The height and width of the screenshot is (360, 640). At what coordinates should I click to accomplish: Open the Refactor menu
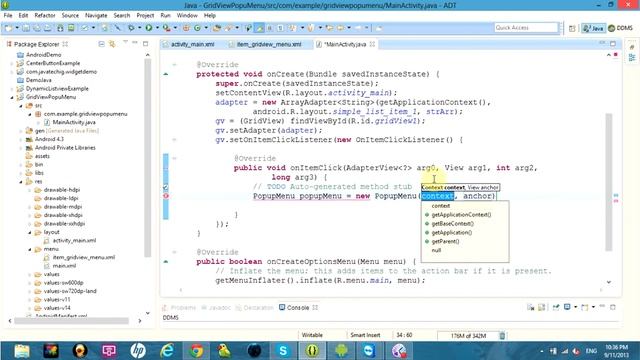point(44,16)
